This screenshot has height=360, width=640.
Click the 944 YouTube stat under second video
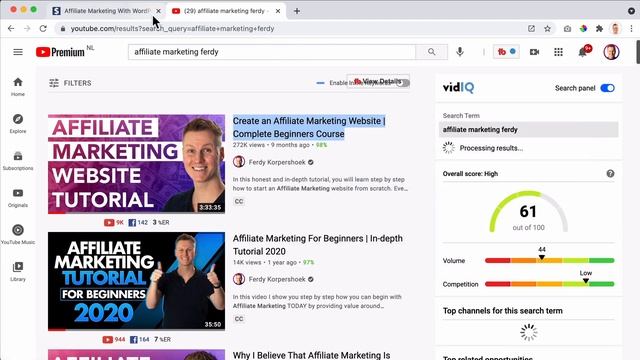pyautogui.click(x=114, y=340)
